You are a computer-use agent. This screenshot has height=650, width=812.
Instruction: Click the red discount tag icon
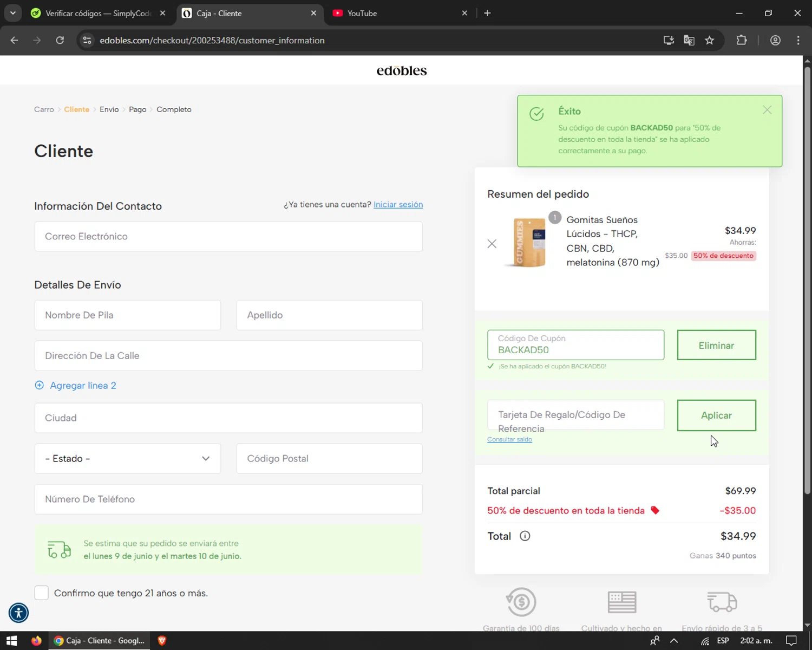tap(655, 510)
